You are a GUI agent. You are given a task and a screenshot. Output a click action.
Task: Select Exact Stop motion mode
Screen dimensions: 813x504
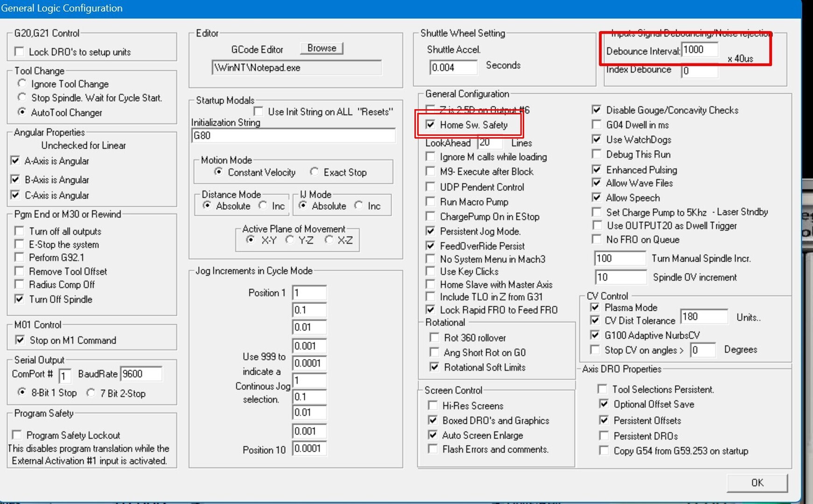point(315,172)
